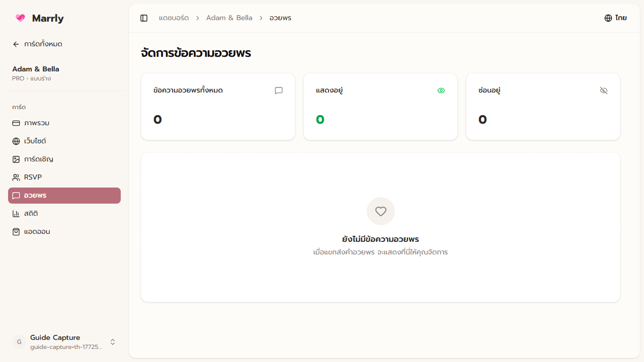This screenshot has height=362, width=644.
Task: Click the G account avatar
Action: click(x=19, y=342)
